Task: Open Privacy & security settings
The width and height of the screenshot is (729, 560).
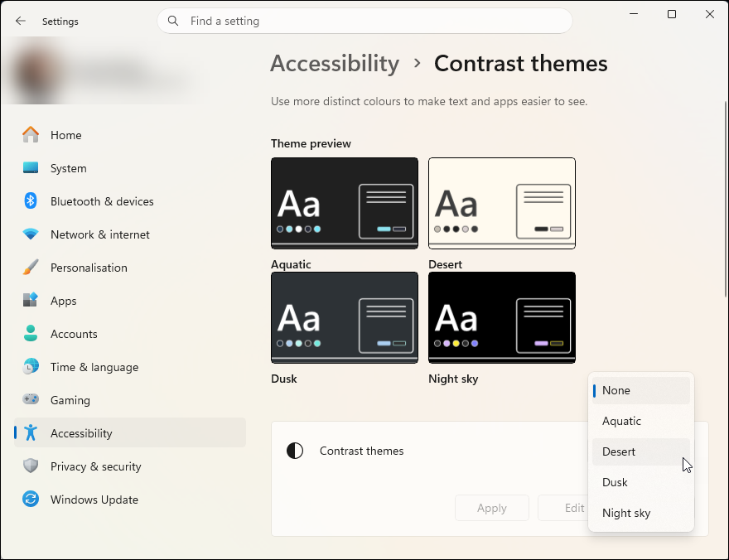Action: click(95, 466)
